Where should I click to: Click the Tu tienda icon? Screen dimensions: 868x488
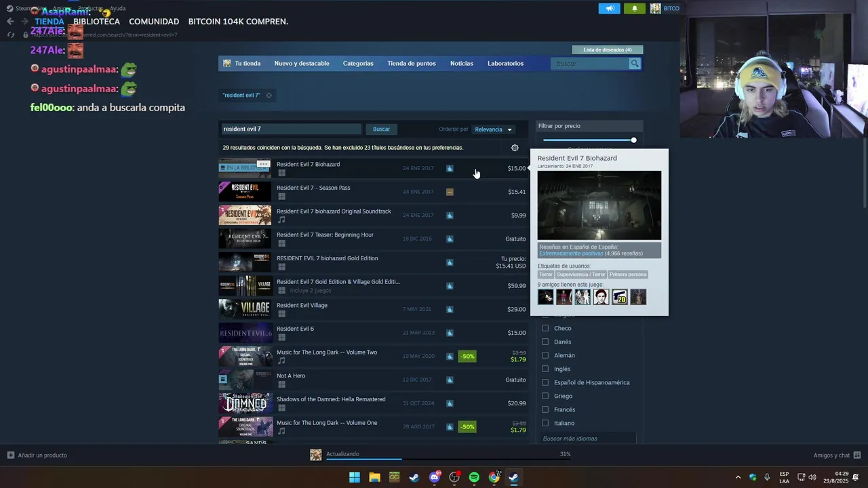(x=227, y=64)
